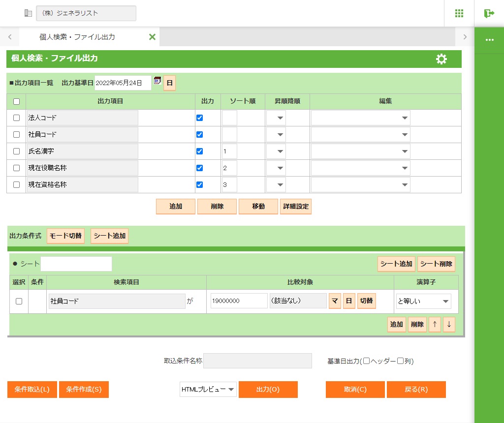Open the settings gear icon
The height and width of the screenshot is (423, 504).
(441, 59)
